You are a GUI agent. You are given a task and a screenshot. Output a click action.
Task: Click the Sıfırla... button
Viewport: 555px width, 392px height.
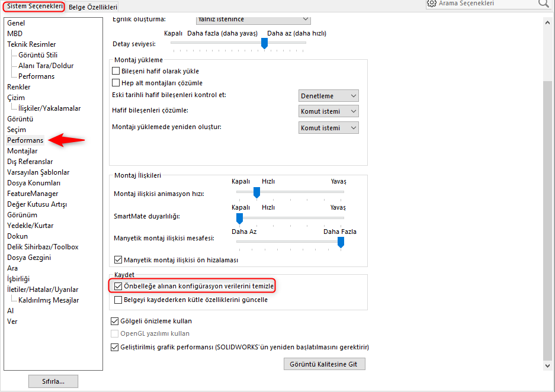point(53,381)
